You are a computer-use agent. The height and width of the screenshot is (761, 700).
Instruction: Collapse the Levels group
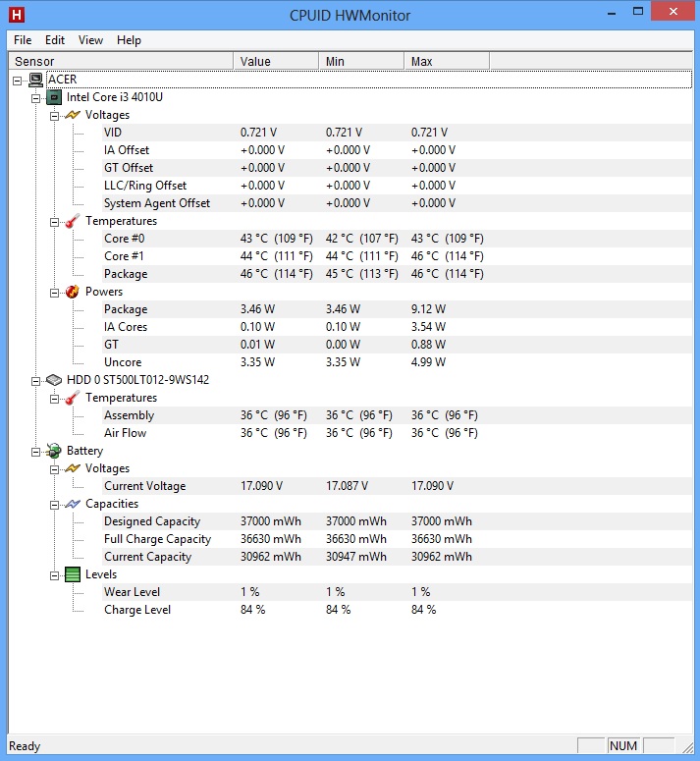(x=54, y=575)
